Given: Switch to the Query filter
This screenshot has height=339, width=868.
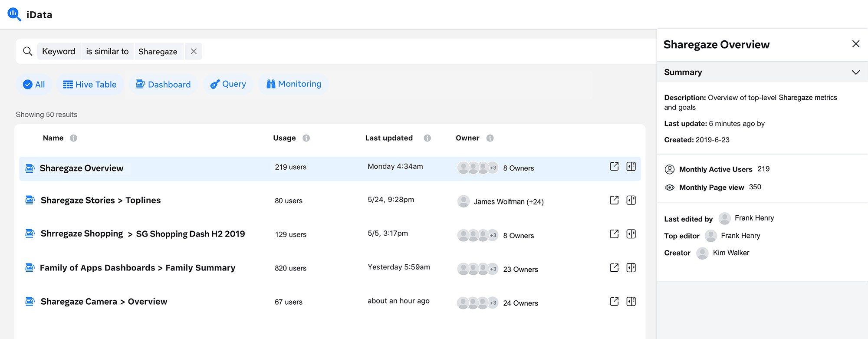Looking at the screenshot, I should tap(228, 84).
